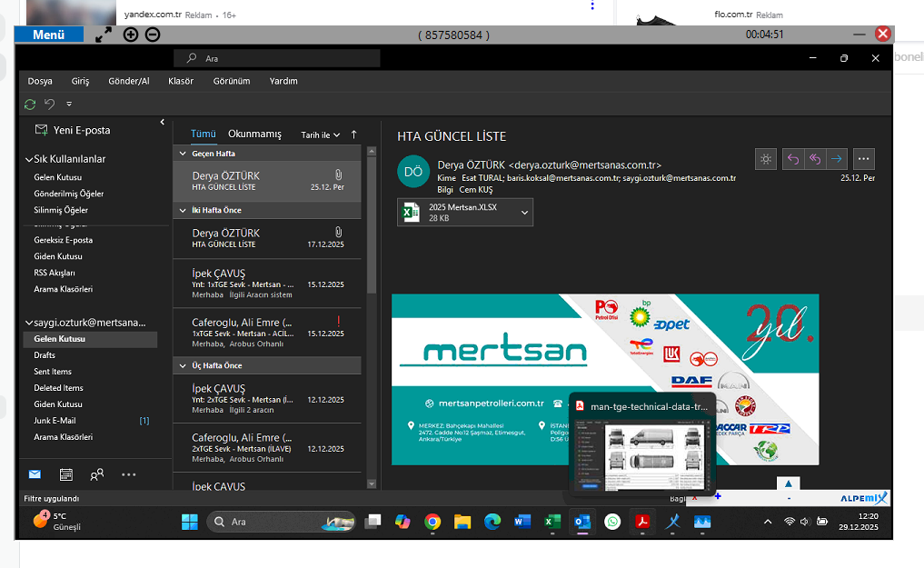Open Caferoglu, Ali Emre email dated 12.12.2025
The width and height of the screenshot is (924, 568).
coord(267,448)
